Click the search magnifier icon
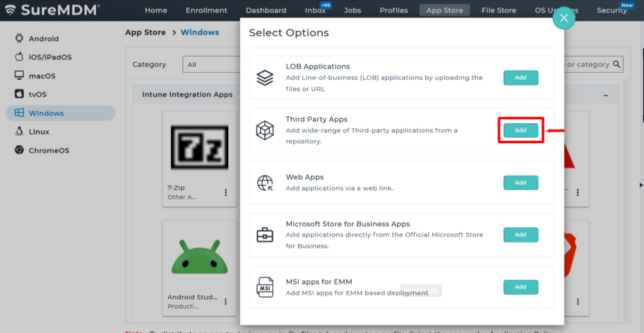Screen dimensions: 644x333 point(618,64)
